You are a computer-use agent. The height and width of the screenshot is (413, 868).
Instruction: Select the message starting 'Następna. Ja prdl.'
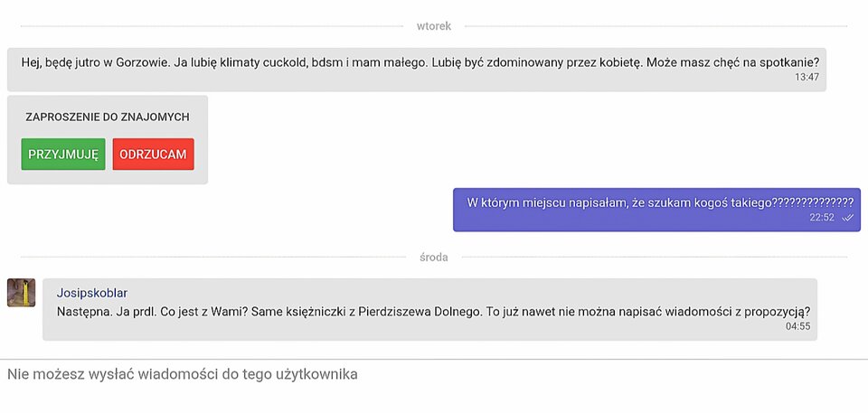pos(433,313)
